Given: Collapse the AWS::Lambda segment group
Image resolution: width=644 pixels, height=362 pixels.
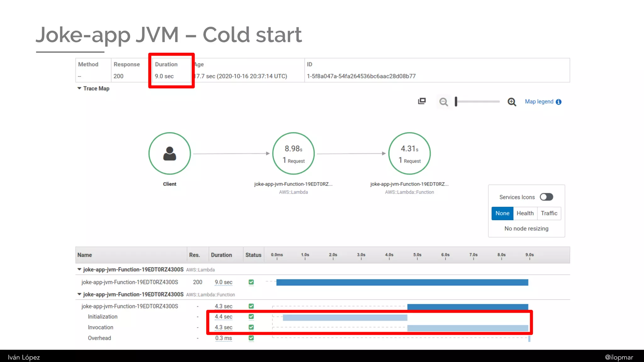Looking at the screenshot, I should 79,269.
